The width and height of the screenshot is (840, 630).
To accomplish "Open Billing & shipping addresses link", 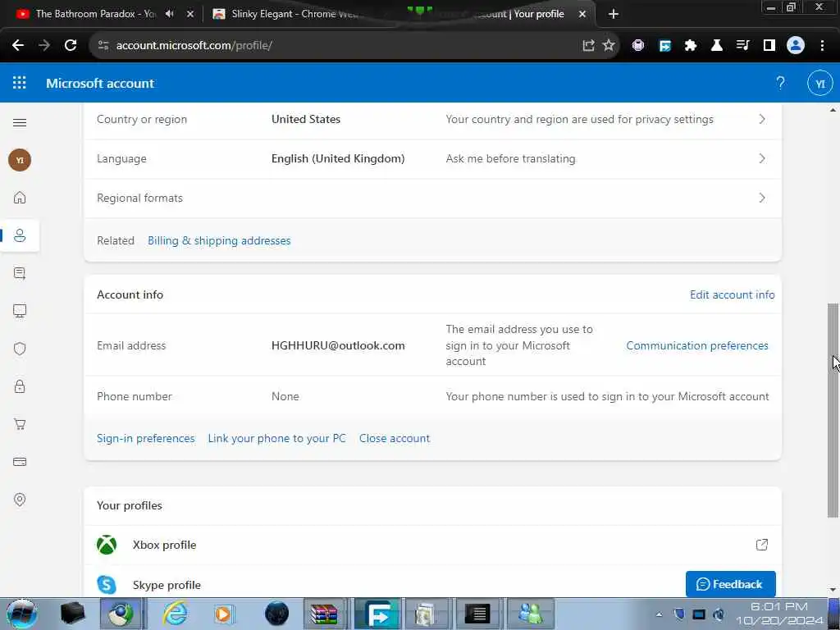I will point(219,240).
